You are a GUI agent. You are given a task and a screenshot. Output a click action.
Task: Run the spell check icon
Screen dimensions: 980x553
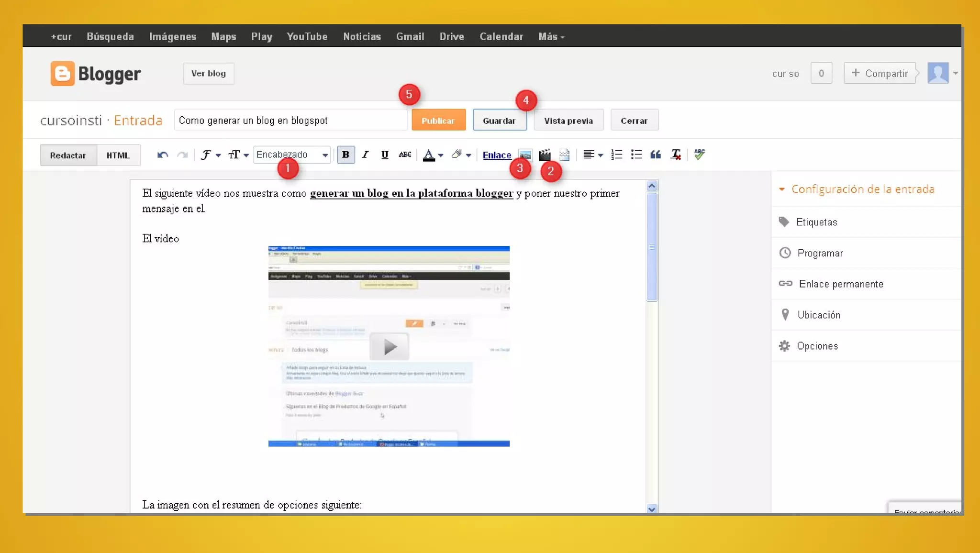pyautogui.click(x=700, y=154)
